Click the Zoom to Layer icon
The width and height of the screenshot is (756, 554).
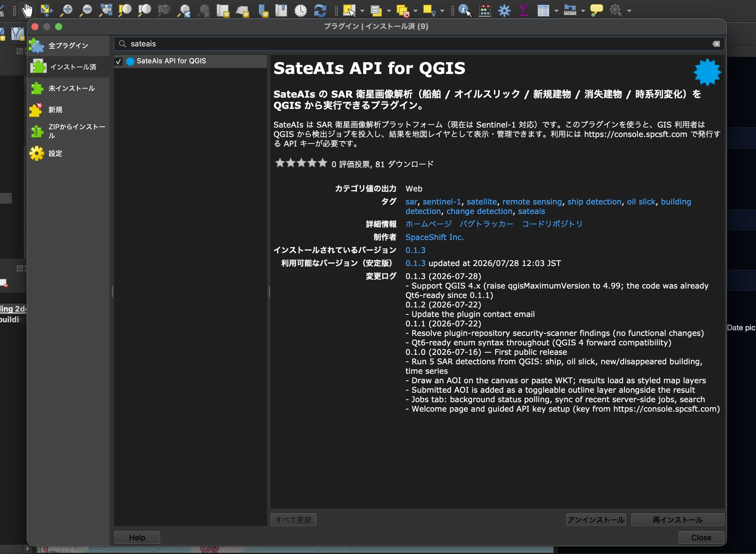point(144,10)
